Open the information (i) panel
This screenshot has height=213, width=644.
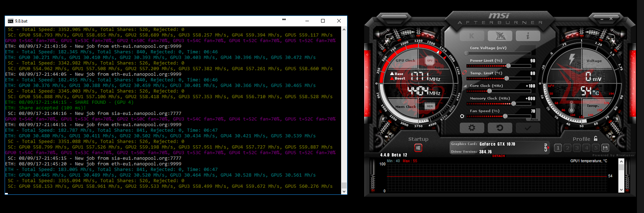pyautogui.click(x=528, y=36)
